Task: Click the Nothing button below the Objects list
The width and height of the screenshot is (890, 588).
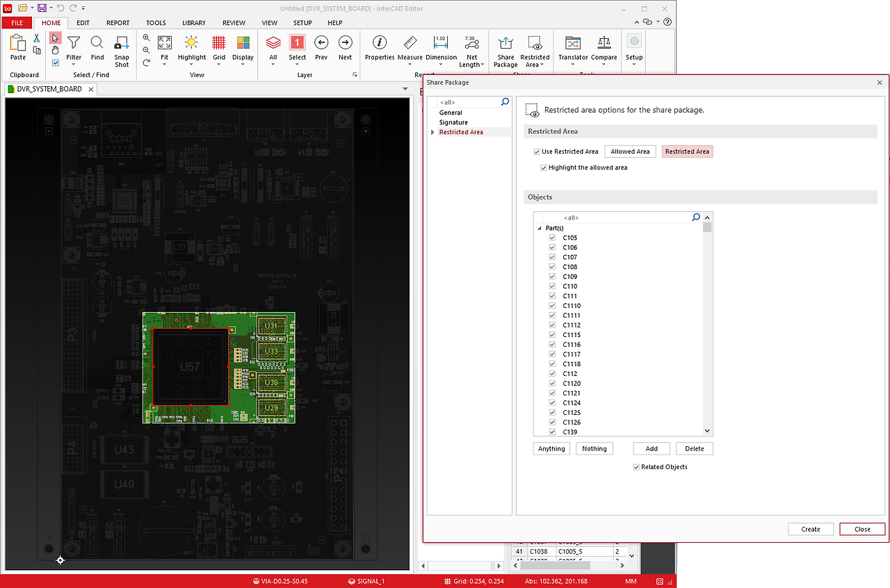Action: click(x=594, y=448)
